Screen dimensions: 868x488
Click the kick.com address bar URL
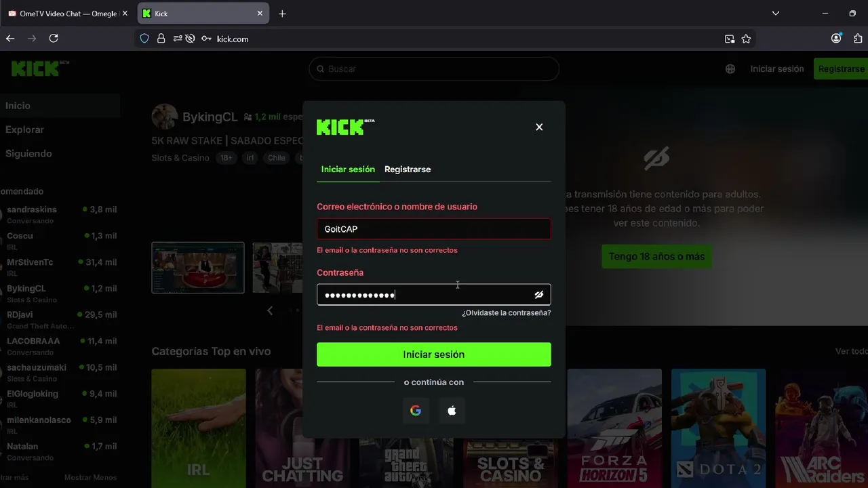(233, 39)
